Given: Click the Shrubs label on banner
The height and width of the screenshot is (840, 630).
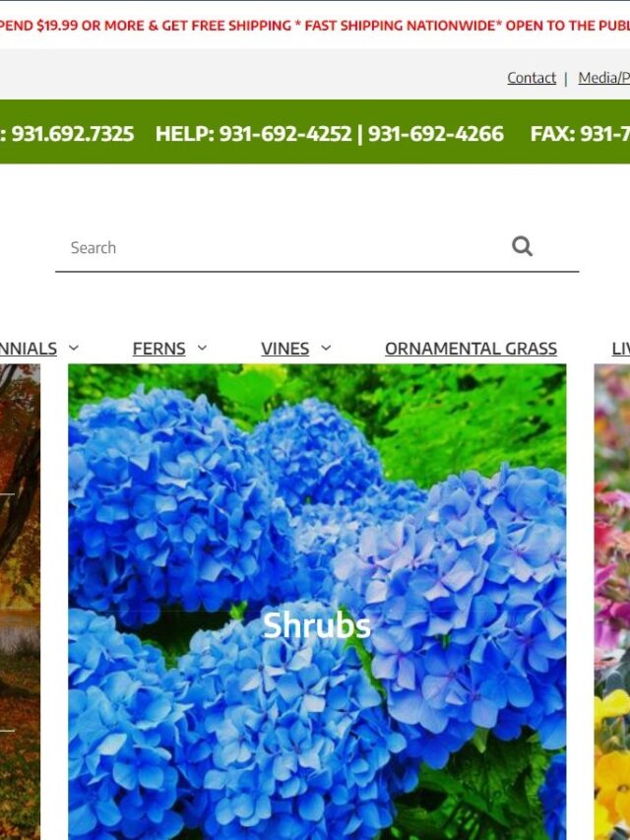Looking at the screenshot, I should 317,625.
